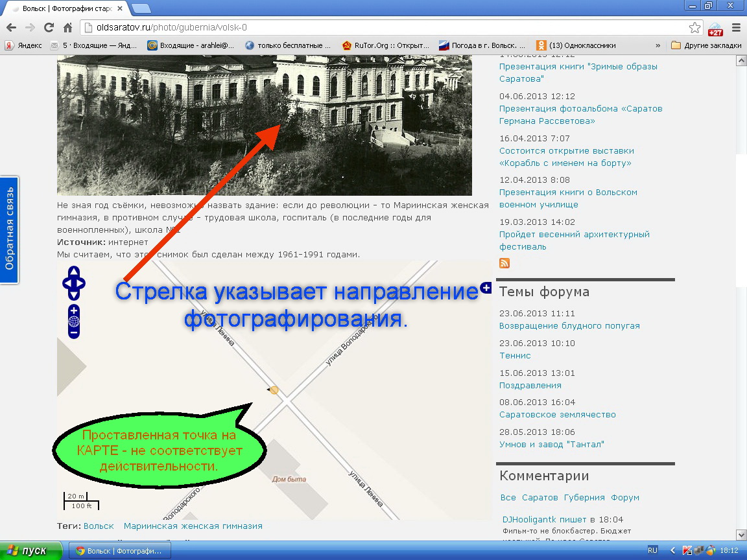Click the home button in toolbar
Screen dimensions: 747x560
tap(67, 28)
